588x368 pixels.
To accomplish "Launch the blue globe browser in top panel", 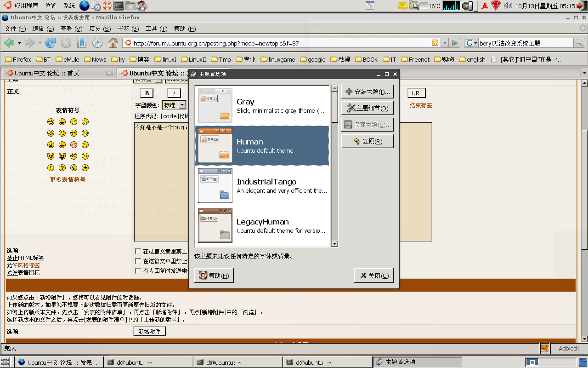I will pyautogui.click(x=85, y=6).
